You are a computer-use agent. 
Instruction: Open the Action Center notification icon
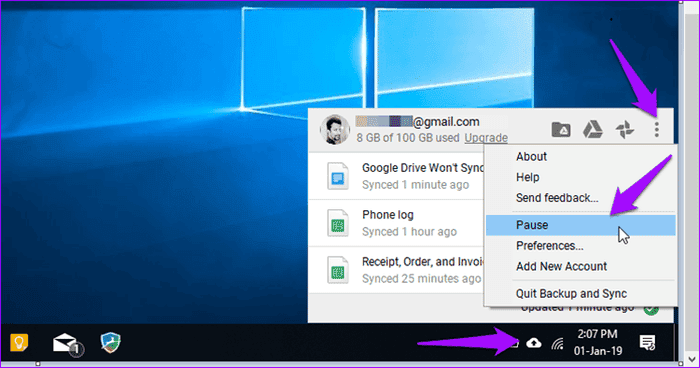click(x=647, y=343)
